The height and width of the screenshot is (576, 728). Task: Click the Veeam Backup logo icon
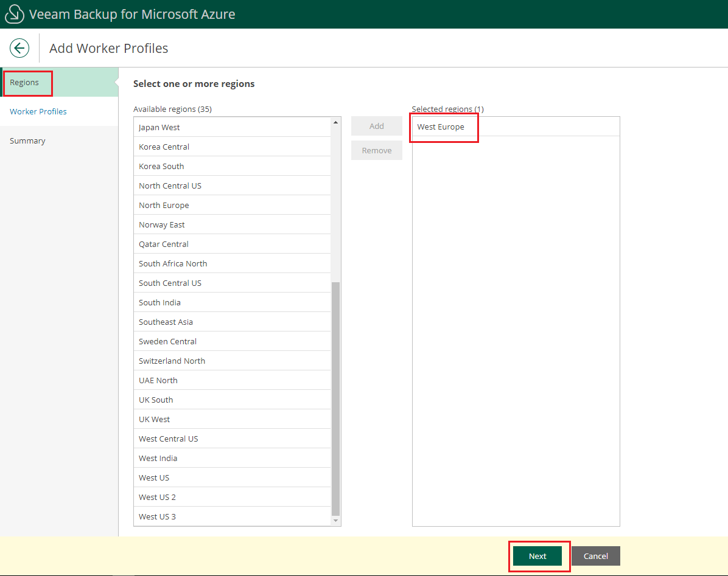14,13
